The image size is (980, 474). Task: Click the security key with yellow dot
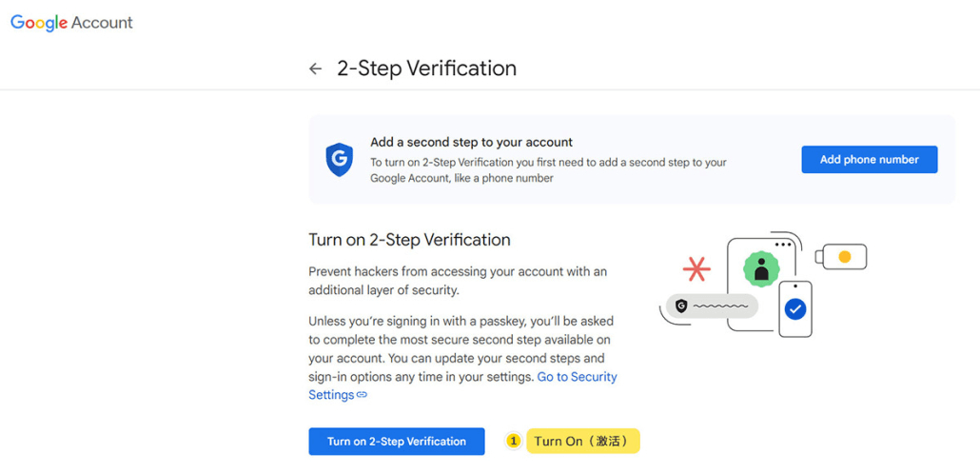842,256
